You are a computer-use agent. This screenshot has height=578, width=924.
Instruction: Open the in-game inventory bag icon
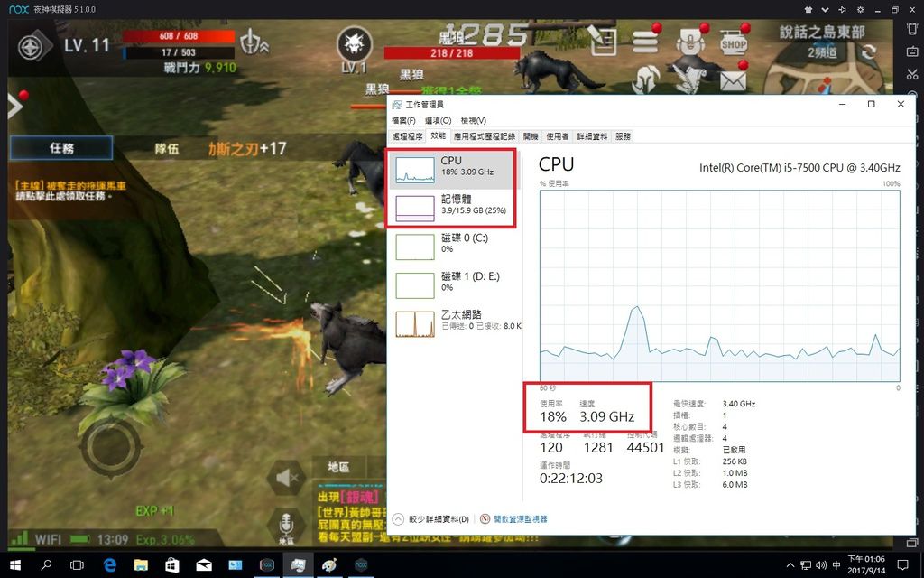click(689, 42)
